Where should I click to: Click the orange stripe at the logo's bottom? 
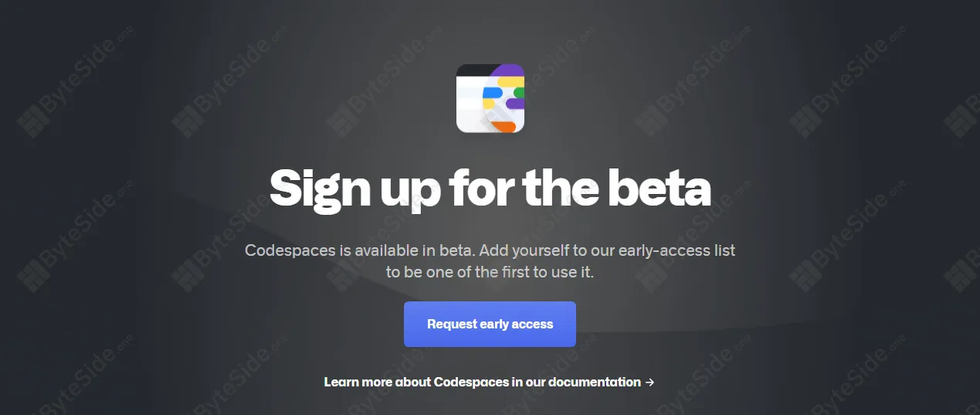pos(504,127)
